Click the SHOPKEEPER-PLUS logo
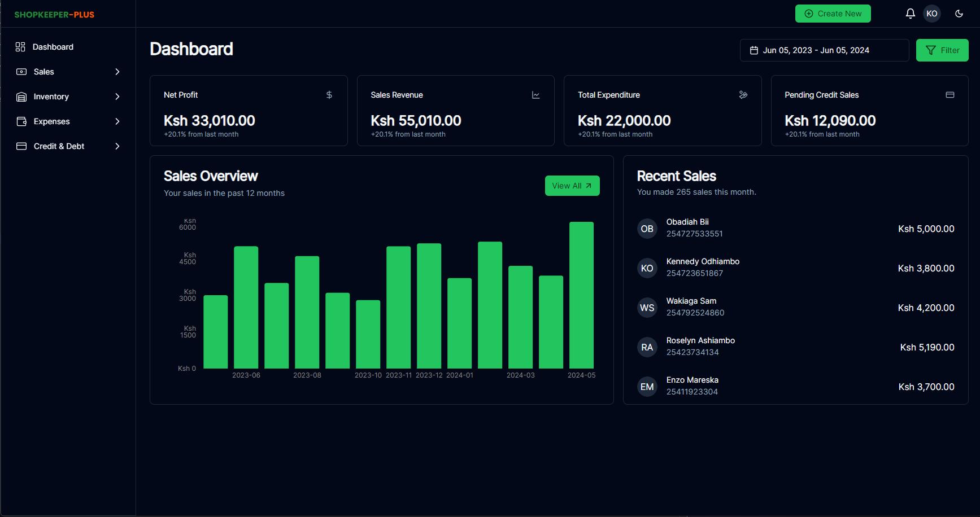 coord(54,15)
